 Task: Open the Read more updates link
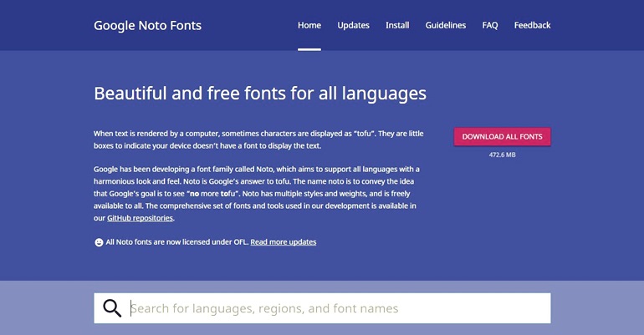284,242
